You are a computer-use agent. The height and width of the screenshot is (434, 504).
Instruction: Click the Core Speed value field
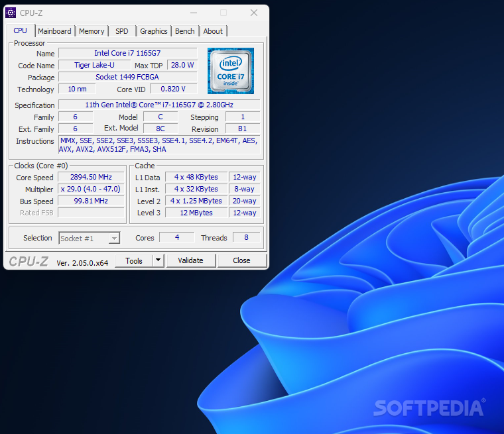pyautogui.click(x=91, y=177)
